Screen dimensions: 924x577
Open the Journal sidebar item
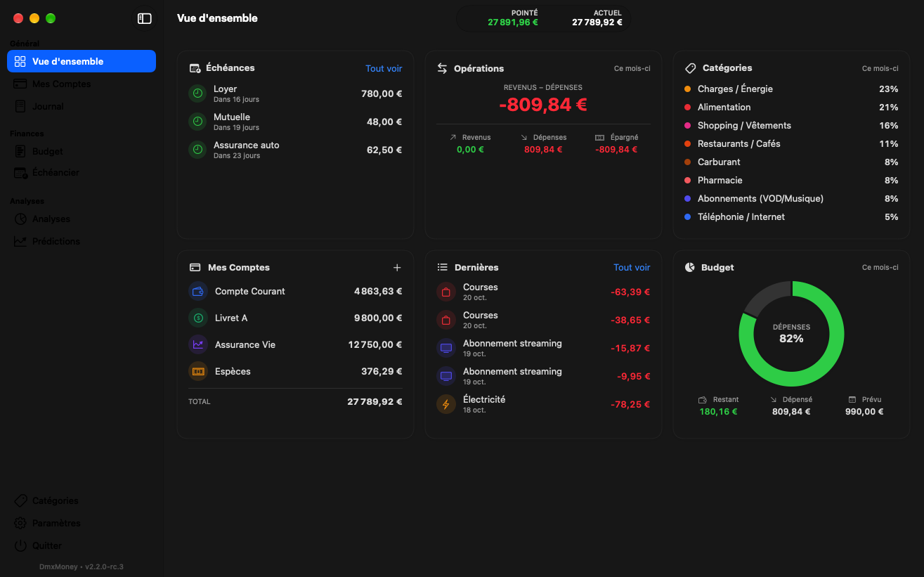pyautogui.click(x=82, y=106)
